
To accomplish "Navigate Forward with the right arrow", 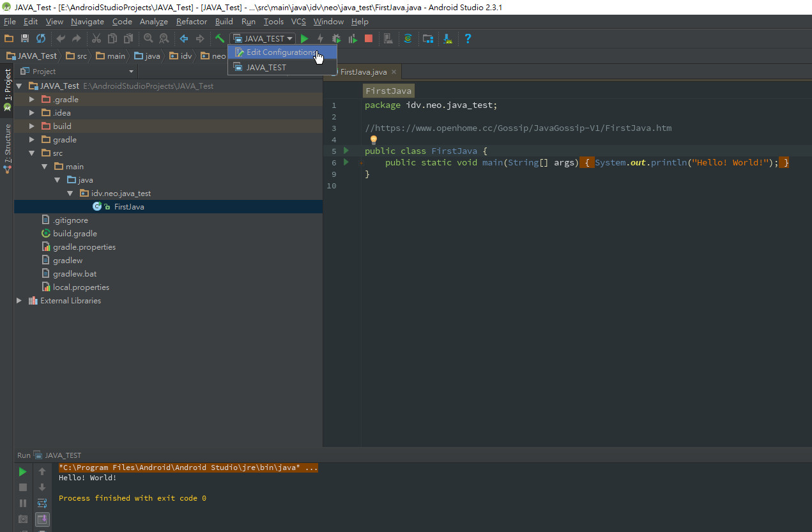I will coord(200,39).
